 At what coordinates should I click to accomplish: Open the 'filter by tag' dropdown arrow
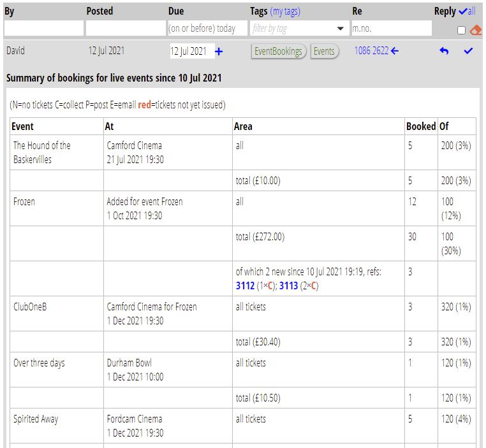click(341, 29)
